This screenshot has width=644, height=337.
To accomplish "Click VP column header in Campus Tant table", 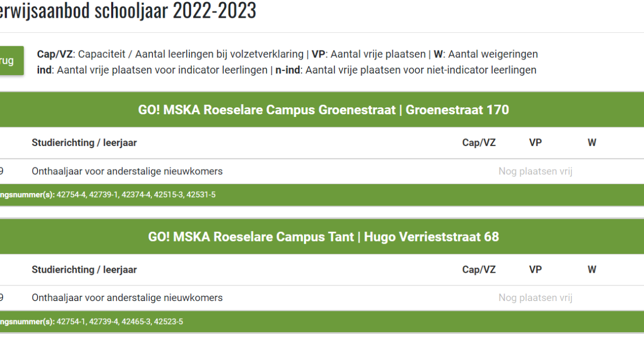I will click(535, 269).
